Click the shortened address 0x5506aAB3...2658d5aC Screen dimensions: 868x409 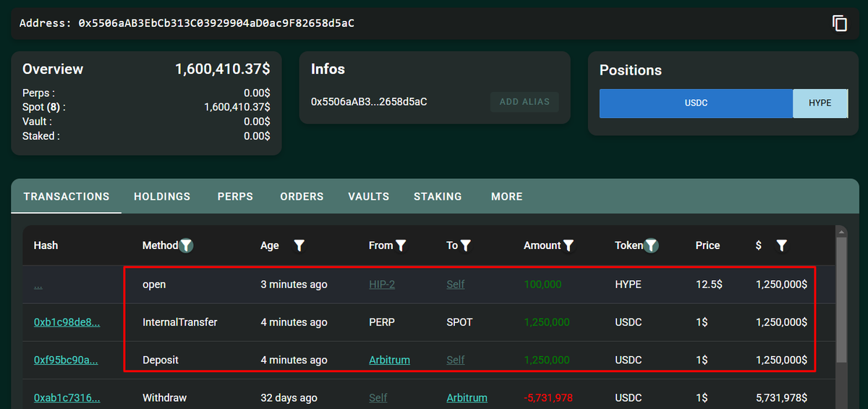[369, 101]
